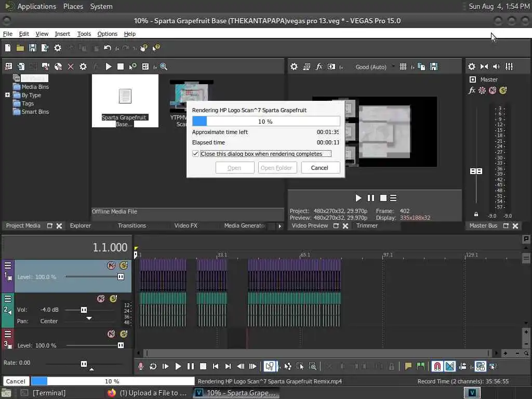
Task: Toggle solo on video track 1
Action: (x=124, y=265)
